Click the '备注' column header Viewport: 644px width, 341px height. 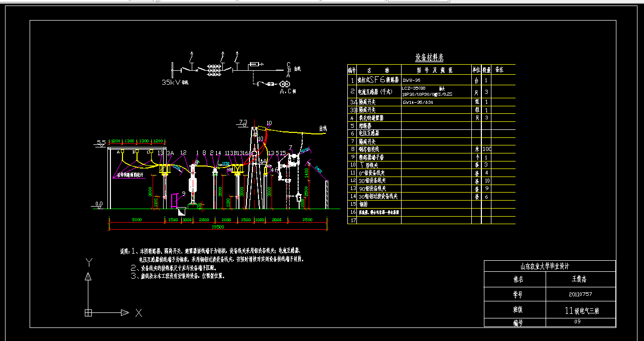click(x=499, y=70)
